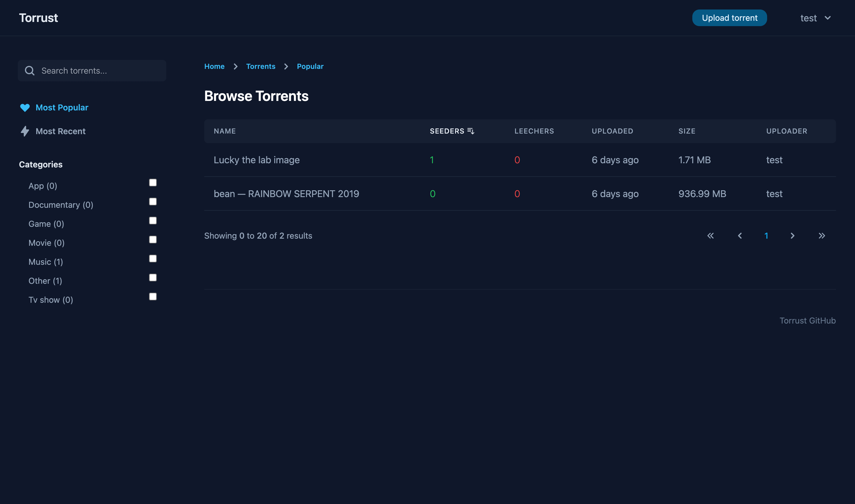Click seeders count 1 in Lucky row
This screenshot has width=855, height=504.
coord(432,160)
